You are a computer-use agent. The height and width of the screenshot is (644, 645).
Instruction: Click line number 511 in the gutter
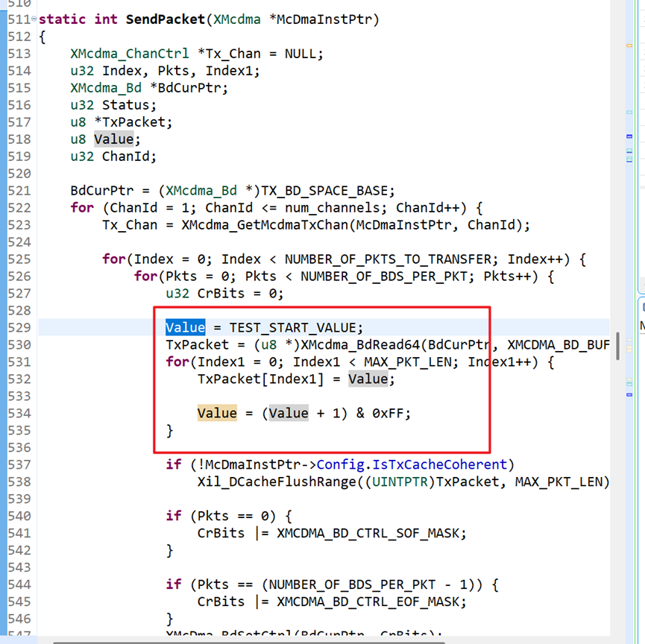19,19
